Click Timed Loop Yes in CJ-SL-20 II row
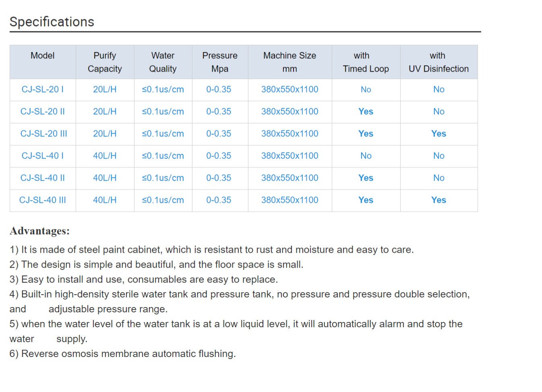The height and width of the screenshot is (392, 542). click(366, 111)
